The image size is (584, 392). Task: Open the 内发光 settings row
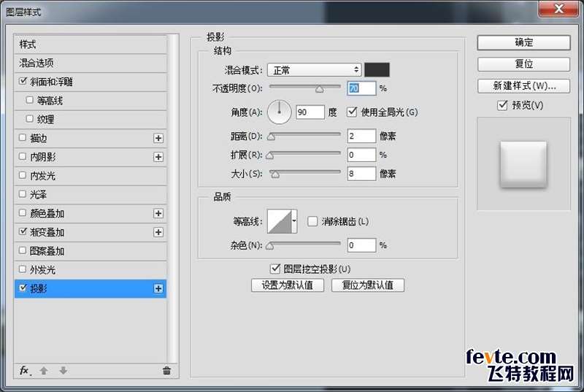click(x=90, y=176)
